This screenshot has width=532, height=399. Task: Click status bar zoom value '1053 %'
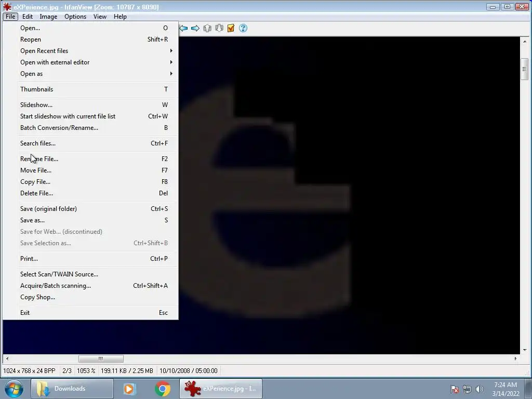(86, 371)
